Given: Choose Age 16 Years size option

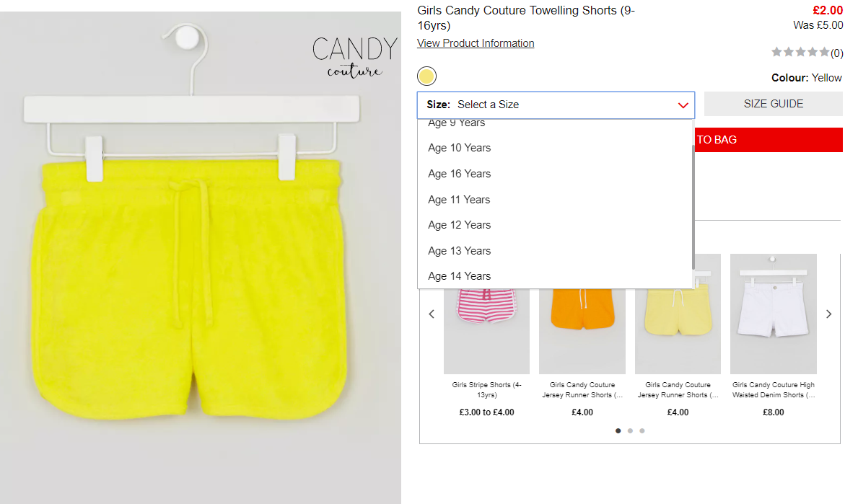Looking at the screenshot, I should (555, 174).
